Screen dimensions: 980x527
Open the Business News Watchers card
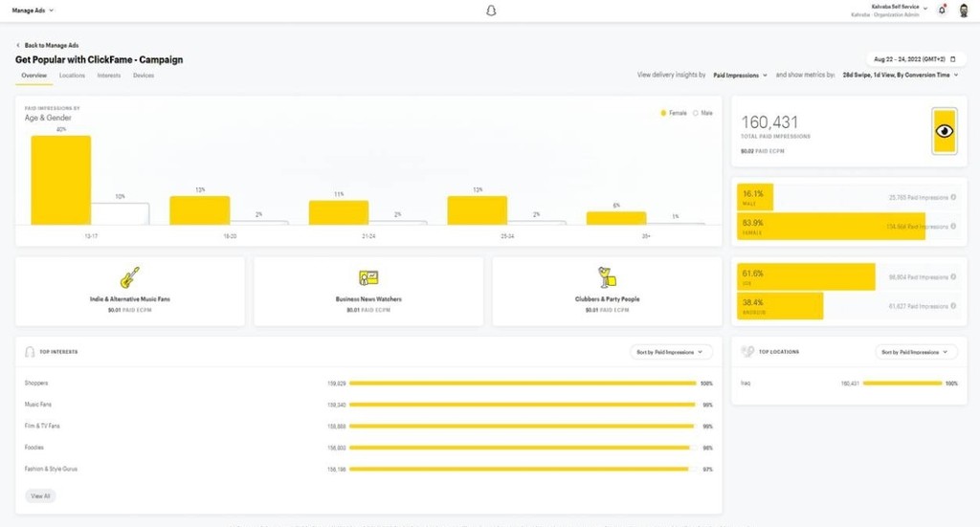(x=368, y=292)
